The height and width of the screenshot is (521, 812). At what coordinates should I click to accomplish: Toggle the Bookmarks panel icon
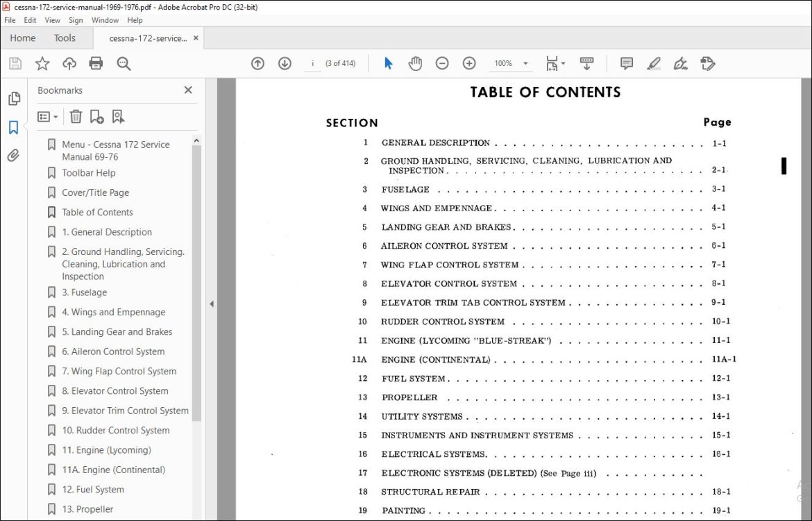(x=14, y=127)
